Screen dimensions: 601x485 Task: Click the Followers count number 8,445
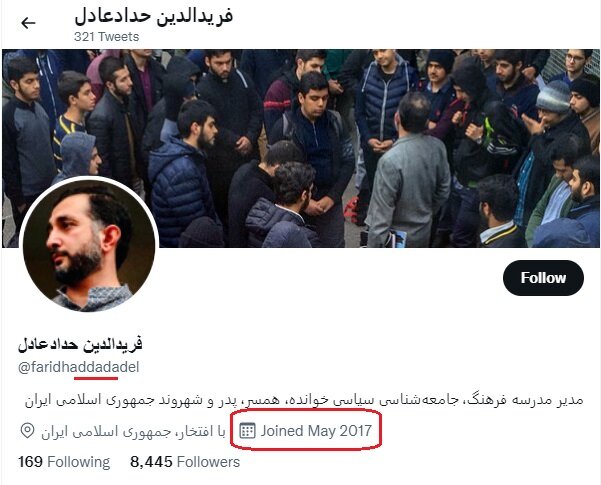[x=151, y=462]
